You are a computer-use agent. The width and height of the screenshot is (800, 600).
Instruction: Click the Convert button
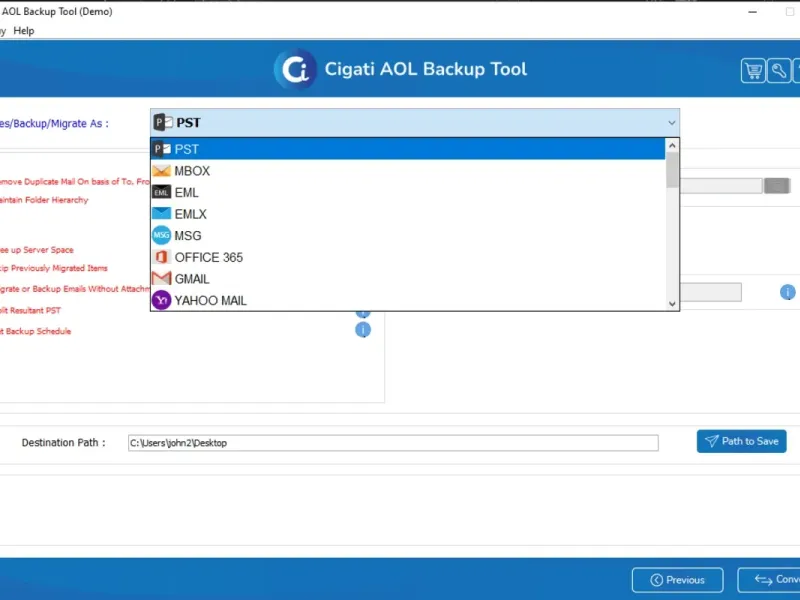coord(769,580)
